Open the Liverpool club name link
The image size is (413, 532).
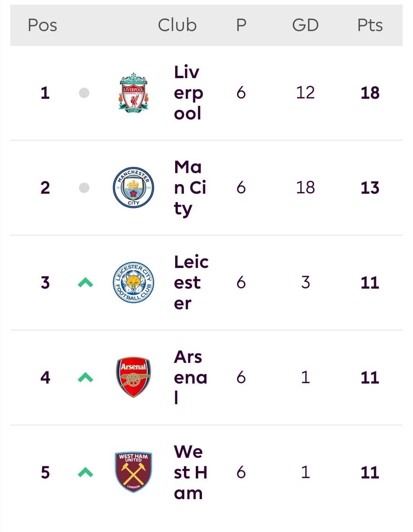coord(189,93)
